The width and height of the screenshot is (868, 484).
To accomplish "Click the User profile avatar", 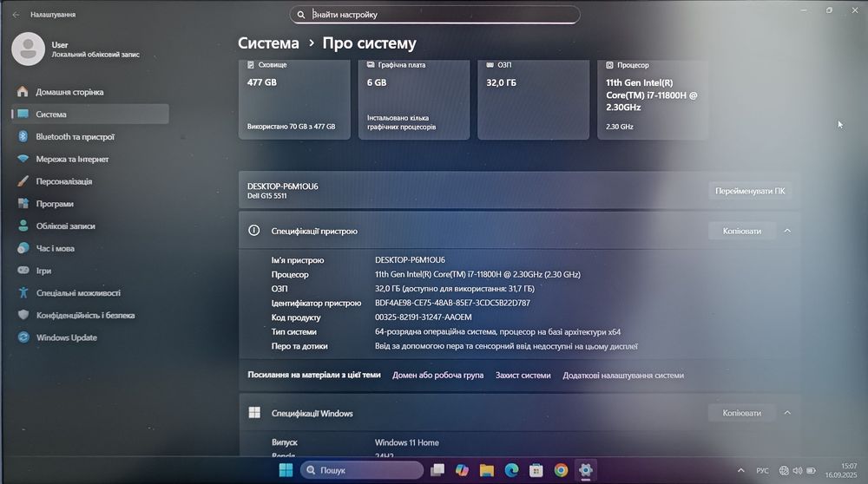I will (29, 49).
